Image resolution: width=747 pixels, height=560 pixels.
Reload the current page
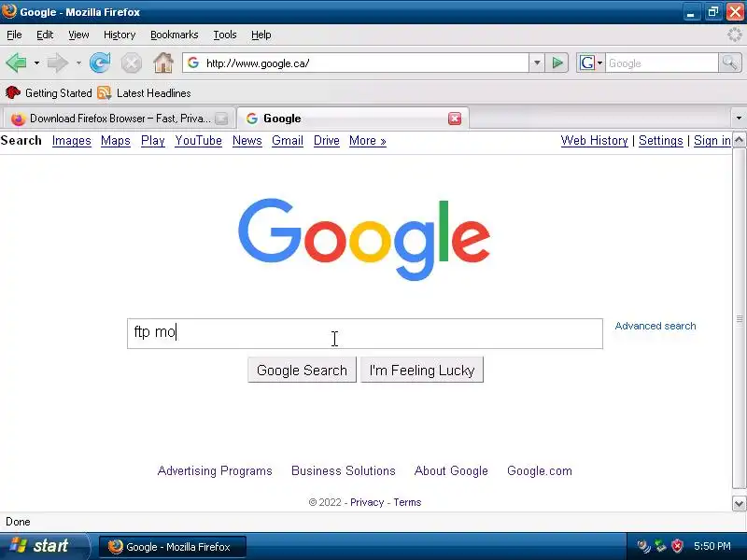coord(100,63)
